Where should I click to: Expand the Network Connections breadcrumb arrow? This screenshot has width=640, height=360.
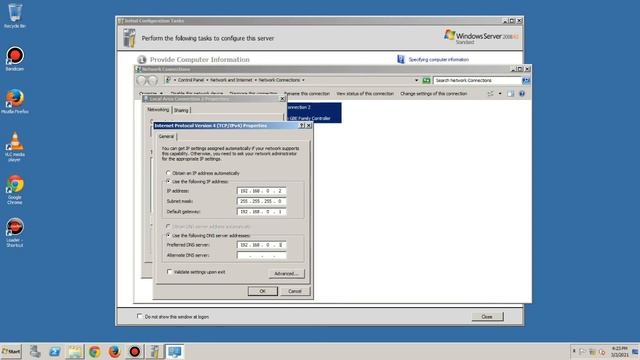coord(303,80)
